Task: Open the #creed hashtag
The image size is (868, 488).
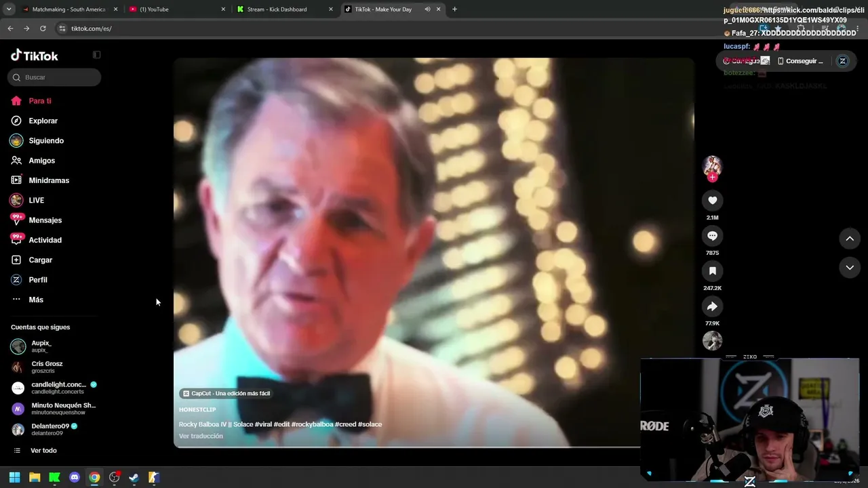Action: (x=345, y=424)
